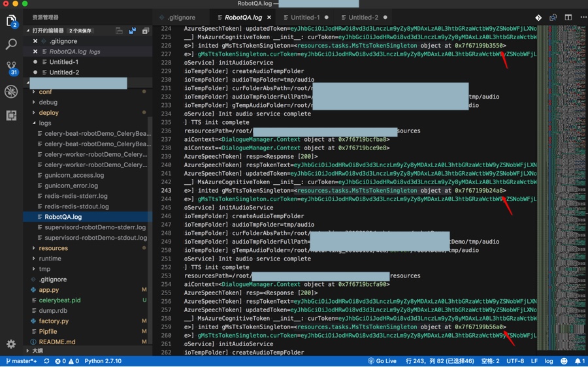Screen dimensions: 588x367
Task: Switch to the Untitled-2 tab
Action: click(363, 18)
